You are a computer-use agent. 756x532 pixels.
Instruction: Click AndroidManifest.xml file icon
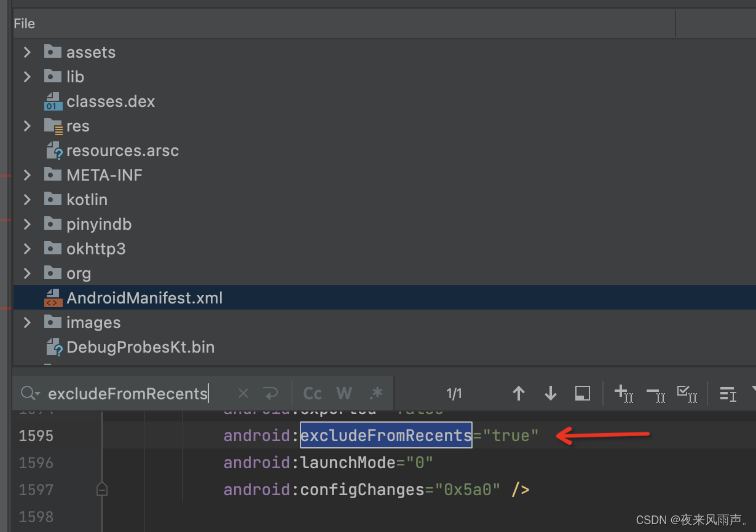coord(53,298)
